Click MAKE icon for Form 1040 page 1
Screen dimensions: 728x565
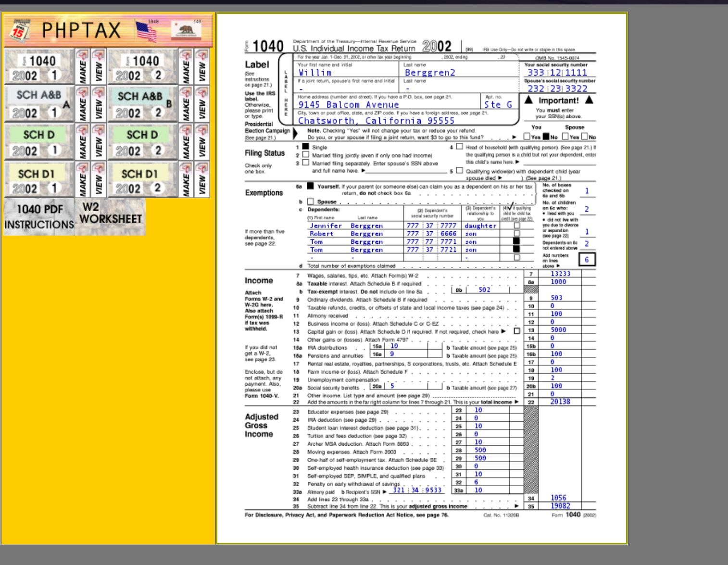coord(82,66)
